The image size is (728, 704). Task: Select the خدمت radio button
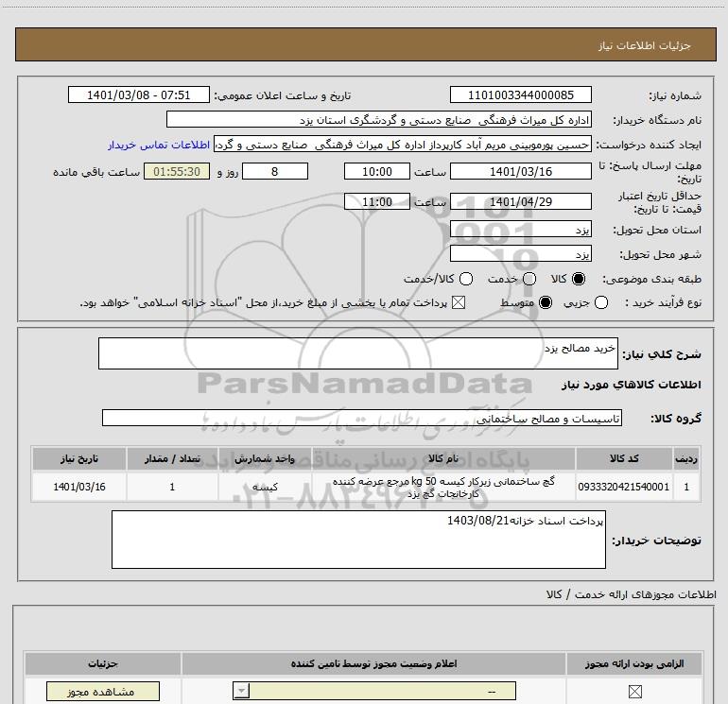tap(529, 279)
